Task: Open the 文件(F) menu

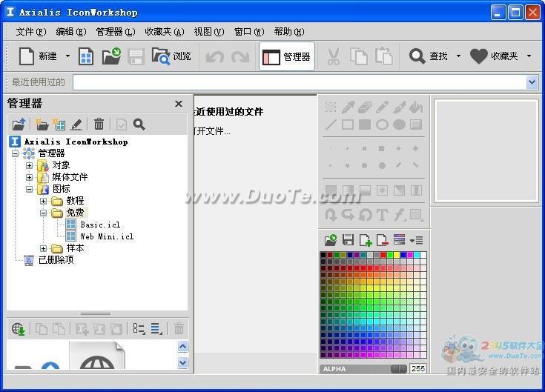Action: tap(31, 32)
